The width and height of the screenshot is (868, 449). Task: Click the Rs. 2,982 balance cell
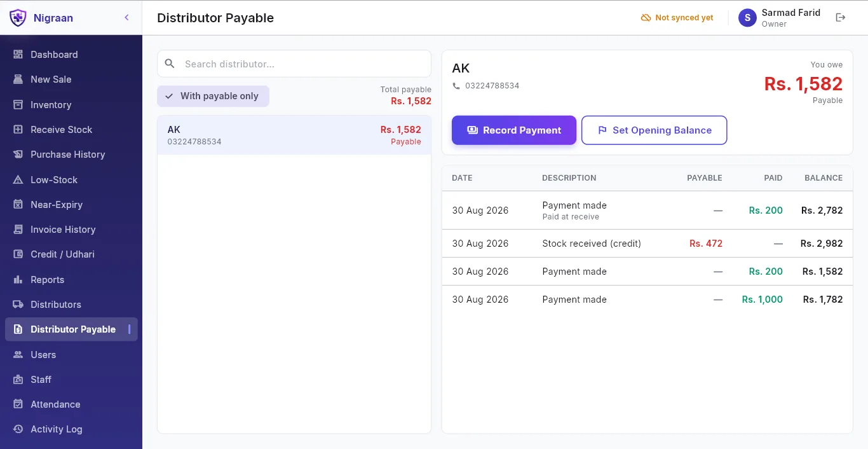[822, 244]
